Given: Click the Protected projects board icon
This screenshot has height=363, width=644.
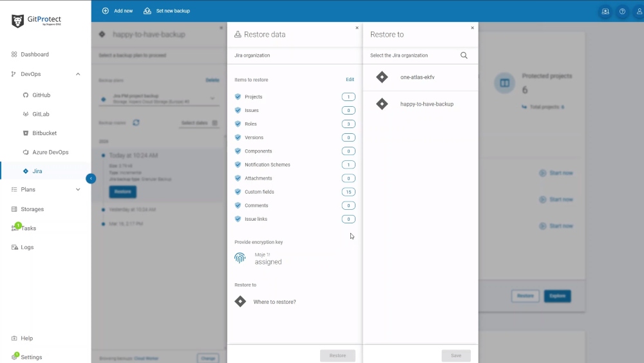Looking at the screenshot, I should (504, 83).
